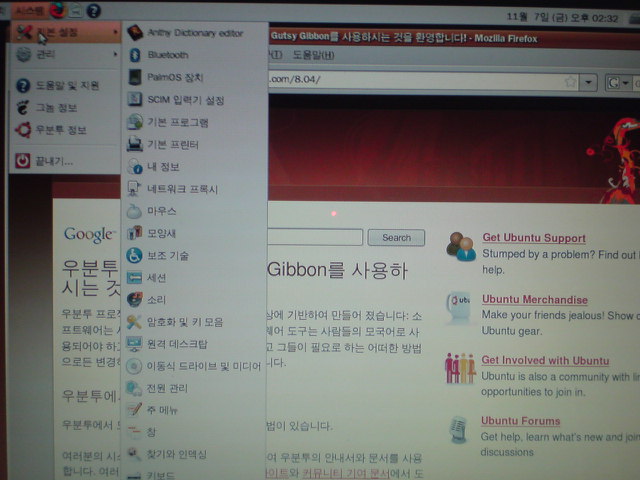Choose 끝내기... menu entry
This screenshot has width=640, height=480.
pyautogui.click(x=65, y=161)
